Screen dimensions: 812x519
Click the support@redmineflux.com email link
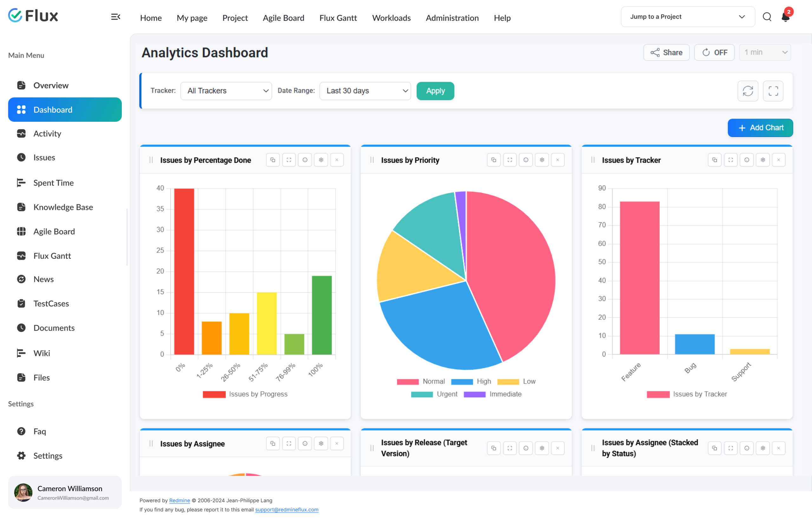287,509
